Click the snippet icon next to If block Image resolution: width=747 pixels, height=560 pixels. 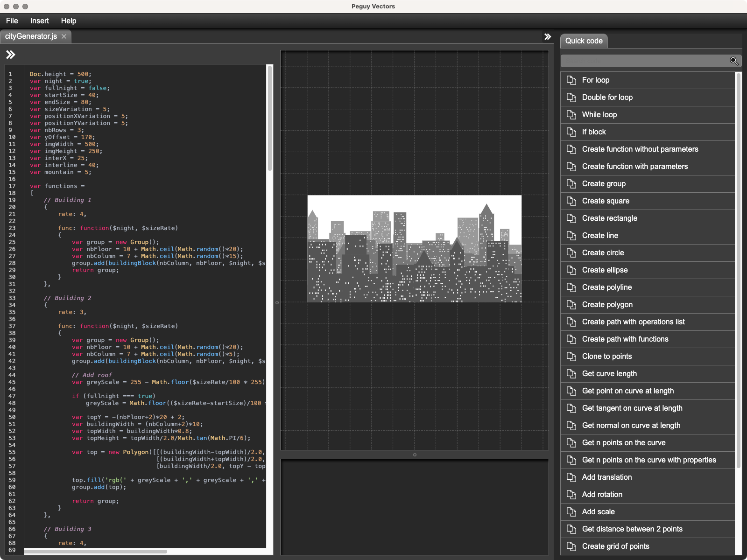pyautogui.click(x=571, y=132)
